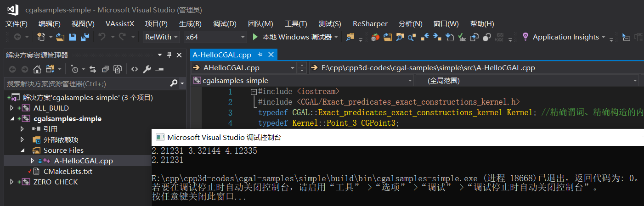Click the Home icon in Solution Explorer

tap(37, 69)
